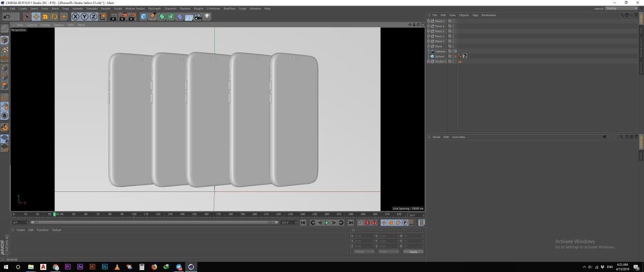Toggle X axis lock
The width and height of the screenshot is (644, 272).
coord(75,17)
